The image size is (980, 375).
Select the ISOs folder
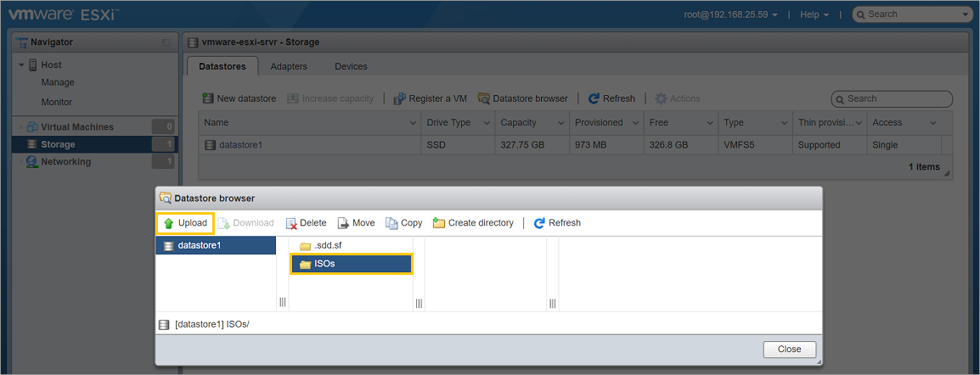pyautogui.click(x=352, y=264)
